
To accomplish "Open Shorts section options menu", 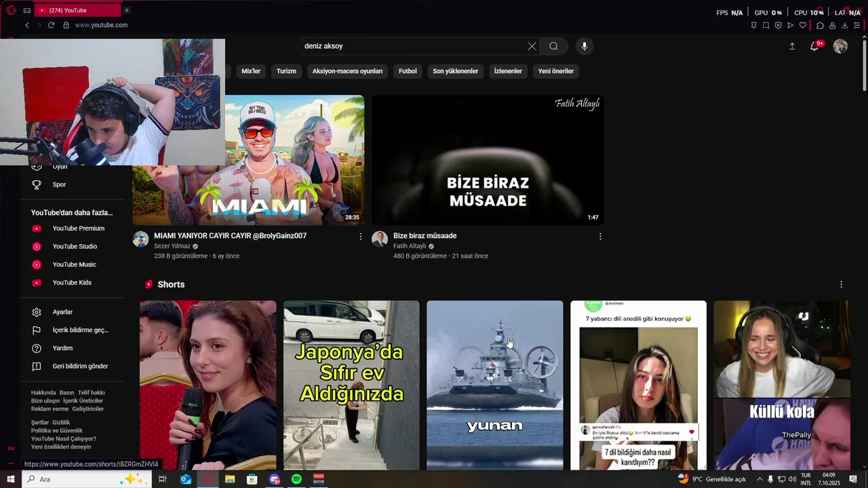I will 842,285.
